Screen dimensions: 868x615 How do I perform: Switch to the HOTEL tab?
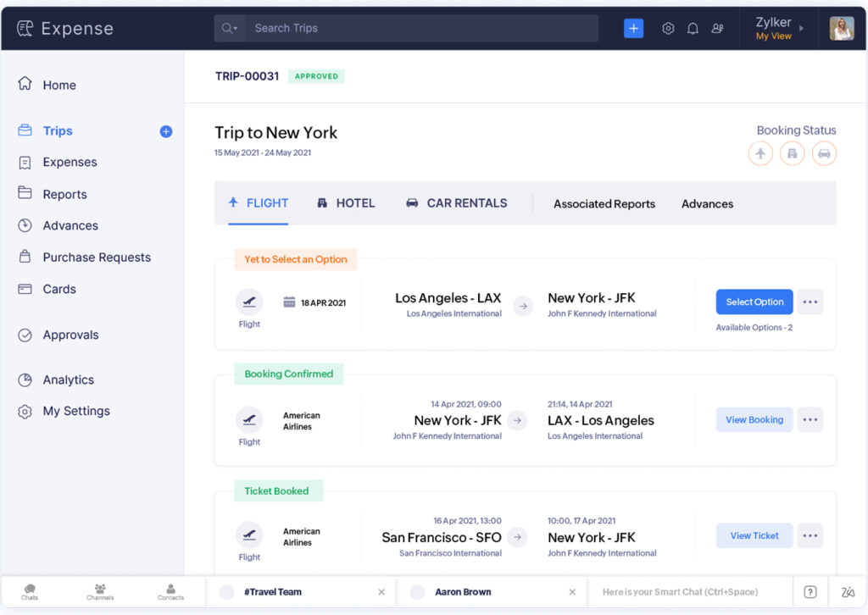[x=345, y=203]
